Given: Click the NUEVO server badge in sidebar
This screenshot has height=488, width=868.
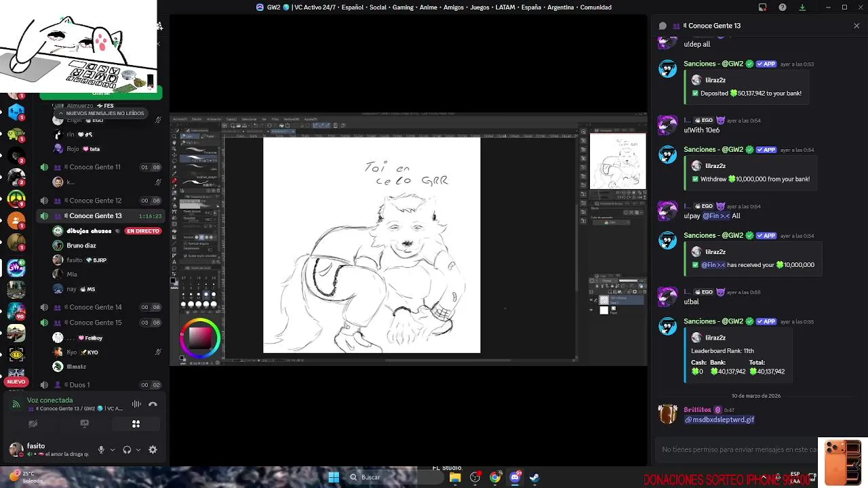Looking at the screenshot, I should coord(16,382).
